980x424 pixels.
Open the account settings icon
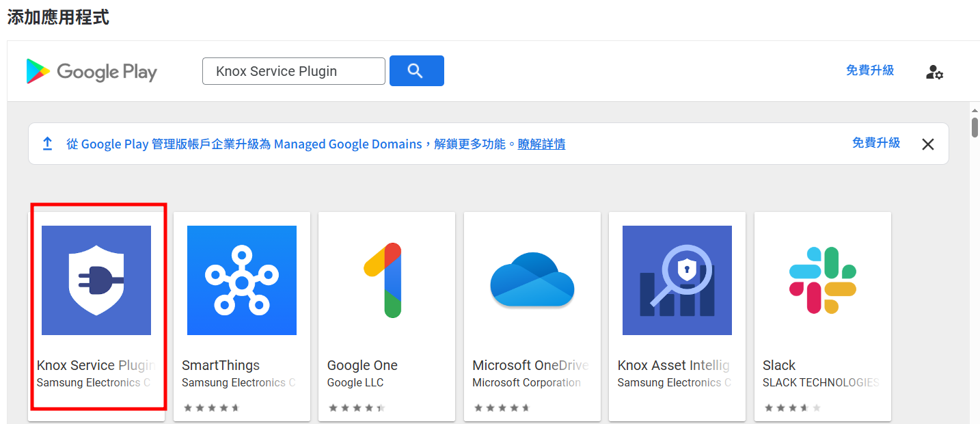(x=934, y=71)
